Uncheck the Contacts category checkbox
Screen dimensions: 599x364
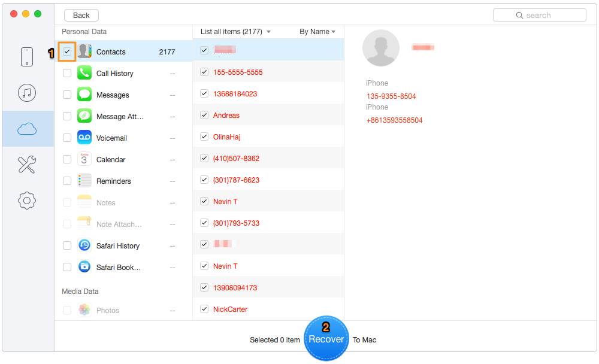(x=67, y=51)
